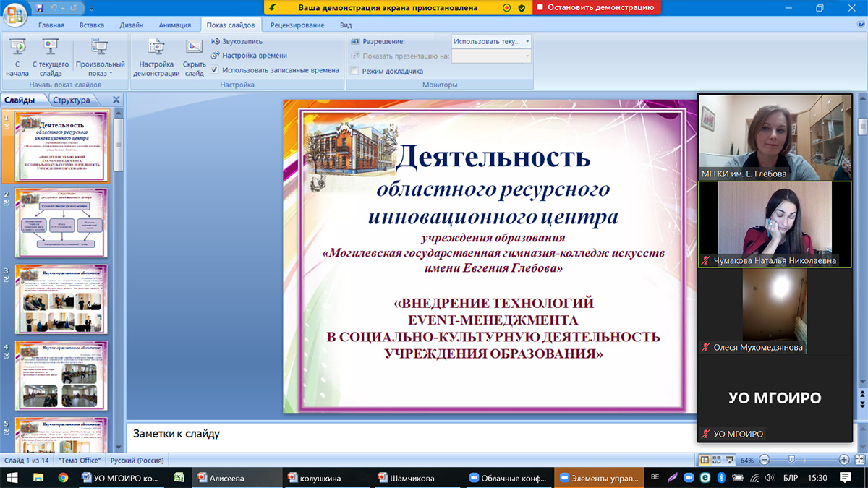868x488 pixels.
Task: Select УО МГОИРО participant tile
Action: pyautogui.click(x=775, y=398)
